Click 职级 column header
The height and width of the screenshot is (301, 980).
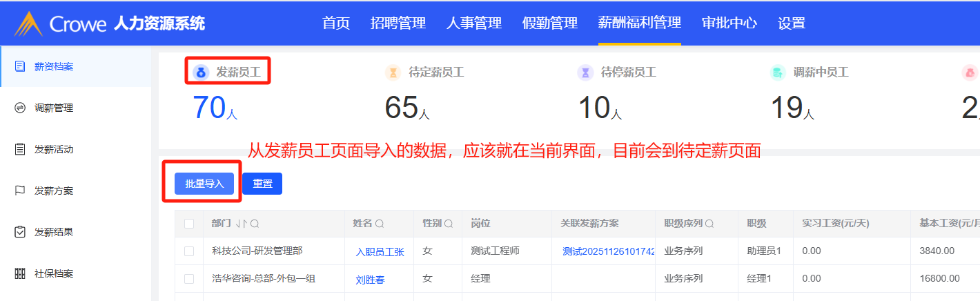756,224
